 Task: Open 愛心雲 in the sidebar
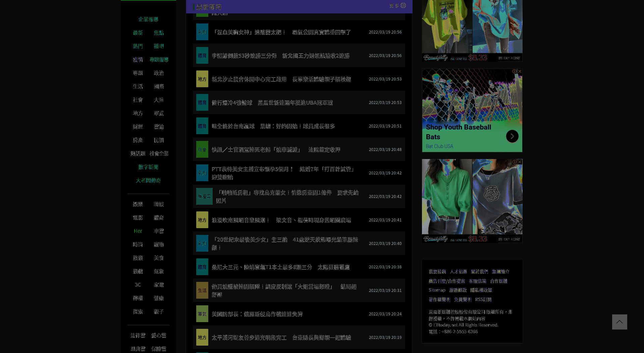[159, 335]
